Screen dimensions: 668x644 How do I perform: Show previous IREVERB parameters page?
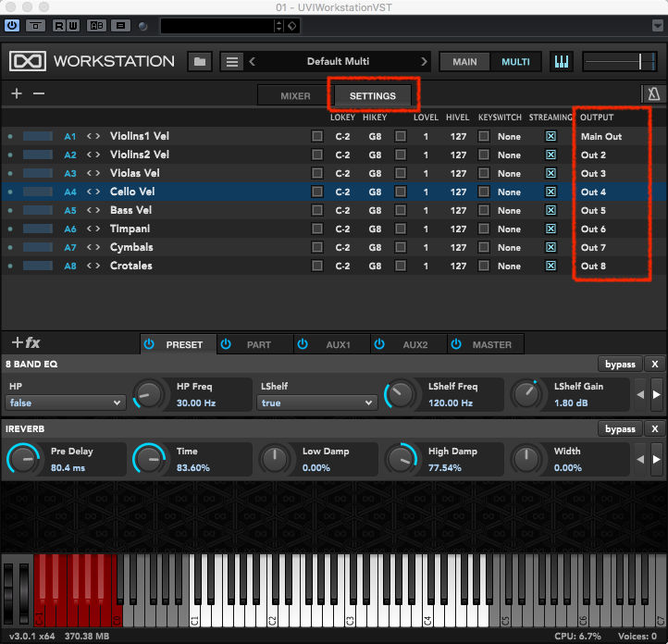coord(640,459)
